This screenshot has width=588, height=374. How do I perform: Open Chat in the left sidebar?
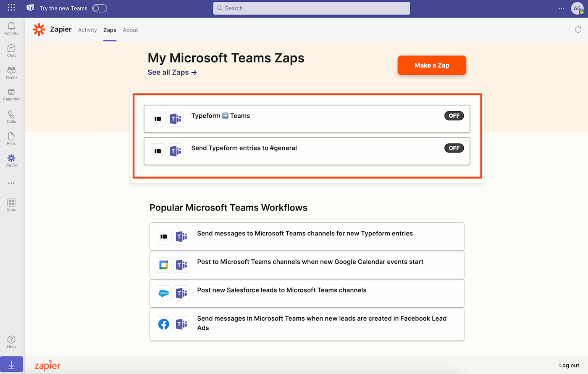(x=11, y=51)
